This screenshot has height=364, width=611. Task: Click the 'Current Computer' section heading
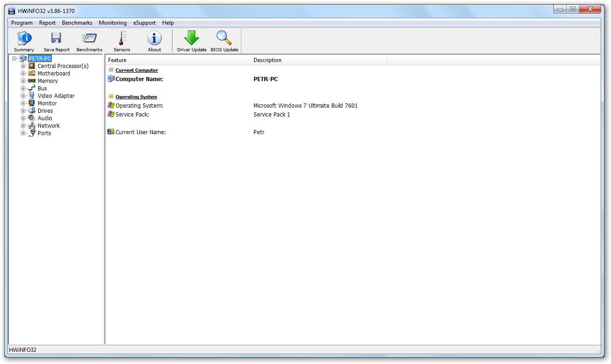pyautogui.click(x=137, y=70)
